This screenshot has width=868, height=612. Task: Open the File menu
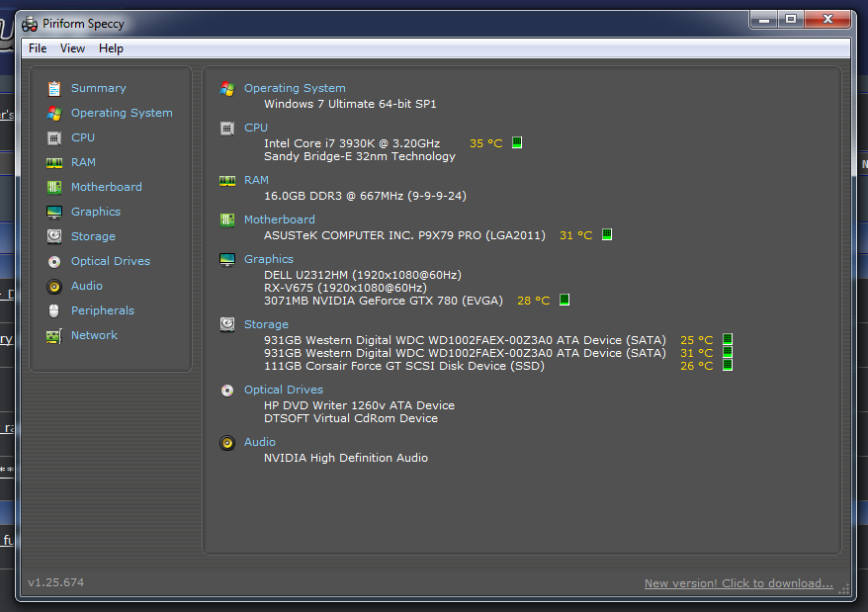(x=38, y=48)
